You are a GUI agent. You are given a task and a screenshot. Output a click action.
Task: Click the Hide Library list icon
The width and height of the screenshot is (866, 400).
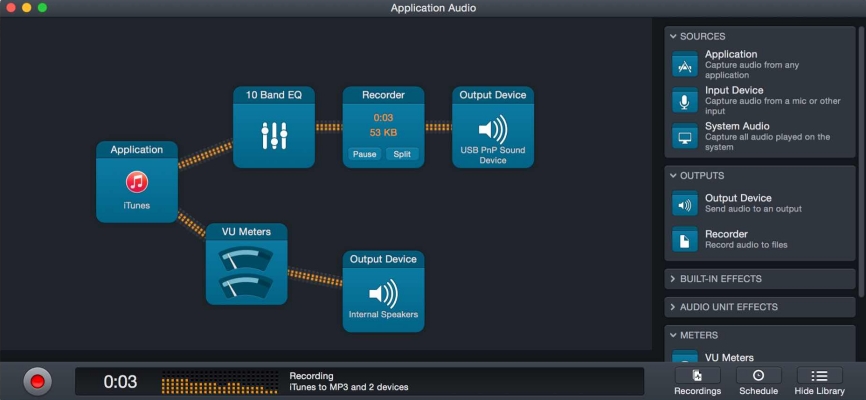[820, 376]
